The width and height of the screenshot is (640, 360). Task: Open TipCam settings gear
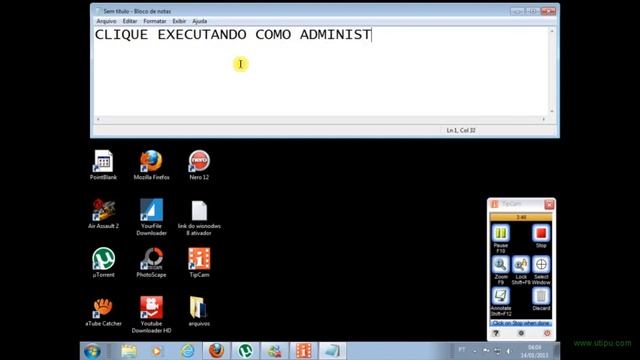(521, 333)
